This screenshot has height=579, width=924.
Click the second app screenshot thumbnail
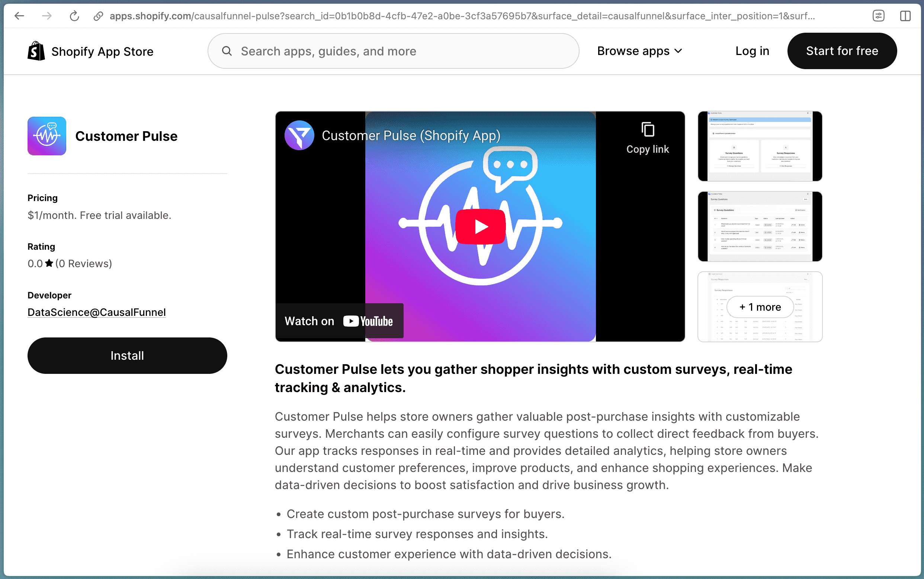pos(760,226)
